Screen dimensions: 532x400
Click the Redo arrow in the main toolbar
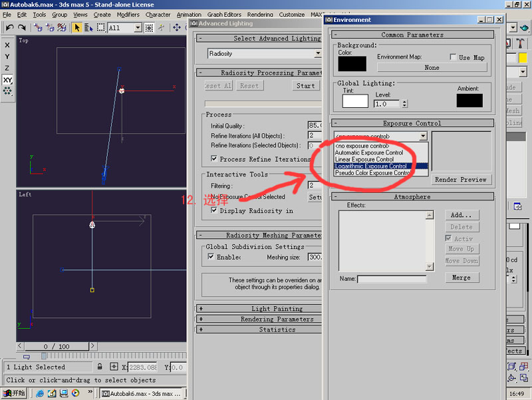pyautogui.click(x=22, y=27)
